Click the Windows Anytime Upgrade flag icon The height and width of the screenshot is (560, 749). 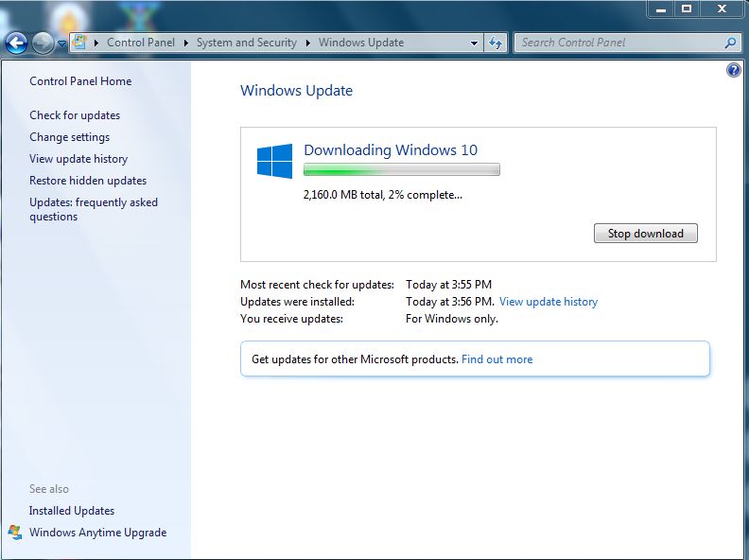coord(15,533)
